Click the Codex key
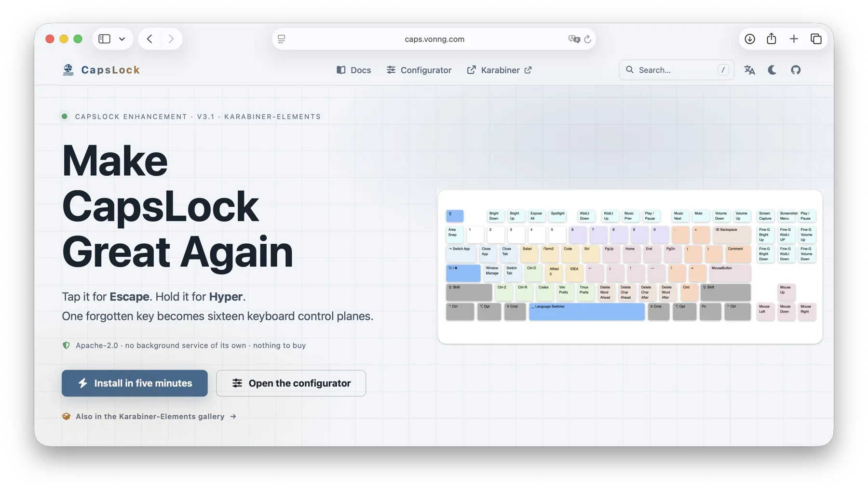The width and height of the screenshot is (868, 488). point(545,292)
